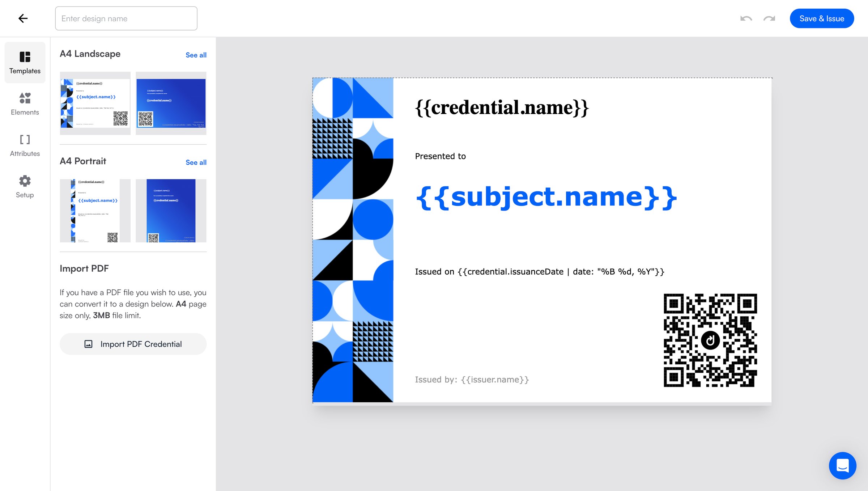Select the blue gradient A4 Portrait template
This screenshot has width=868, height=491.
[171, 211]
